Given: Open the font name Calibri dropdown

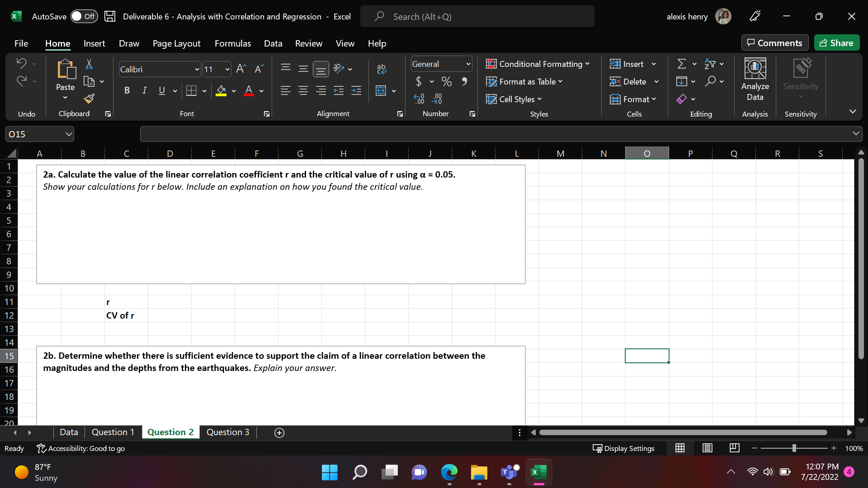Looking at the screenshot, I should [197, 70].
